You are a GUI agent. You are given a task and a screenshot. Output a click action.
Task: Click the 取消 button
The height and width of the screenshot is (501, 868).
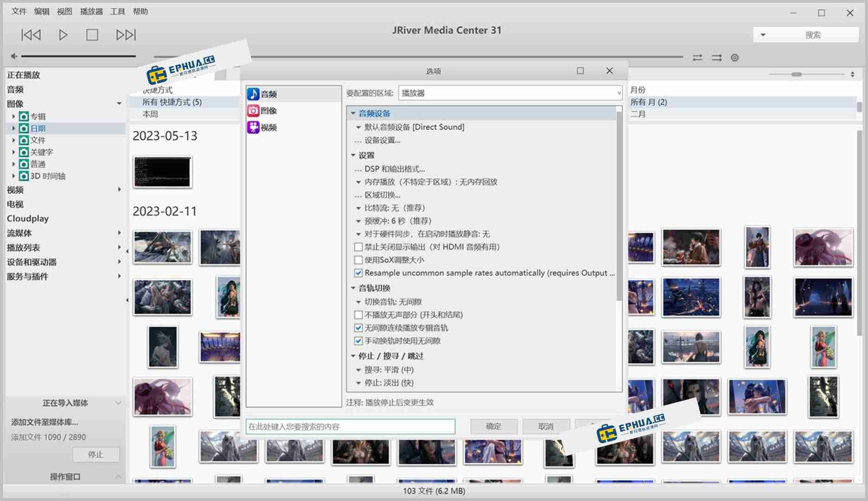click(546, 426)
